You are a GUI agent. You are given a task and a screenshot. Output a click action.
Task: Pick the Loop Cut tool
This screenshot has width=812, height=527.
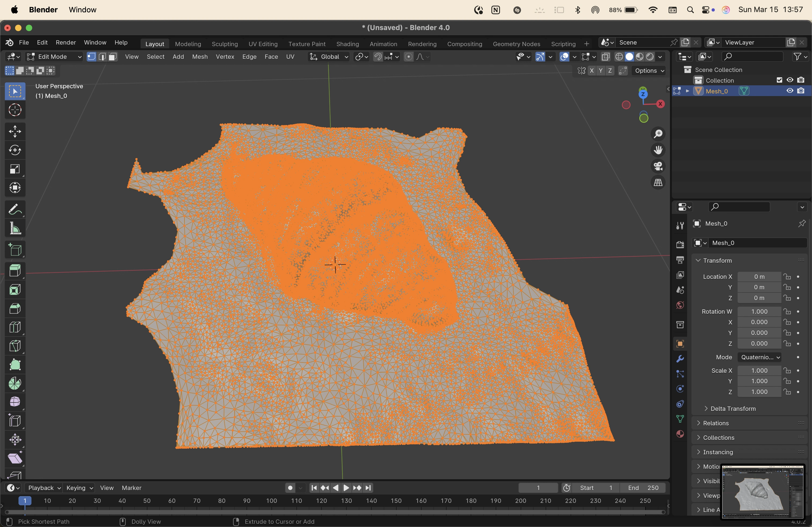(x=15, y=327)
